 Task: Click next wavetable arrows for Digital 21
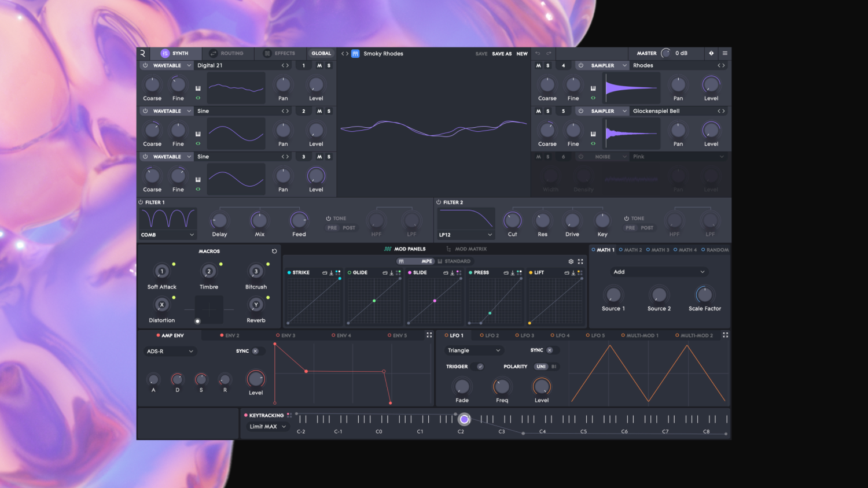pos(285,65)
